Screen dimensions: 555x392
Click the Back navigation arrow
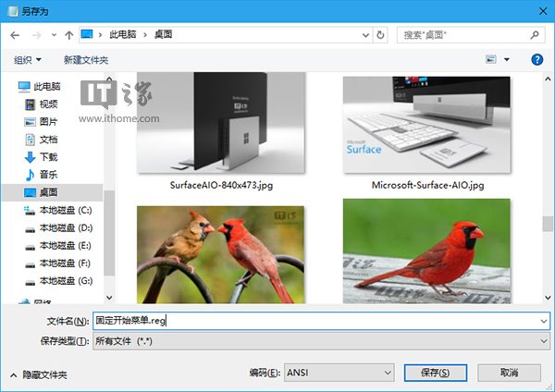[15, 35]
